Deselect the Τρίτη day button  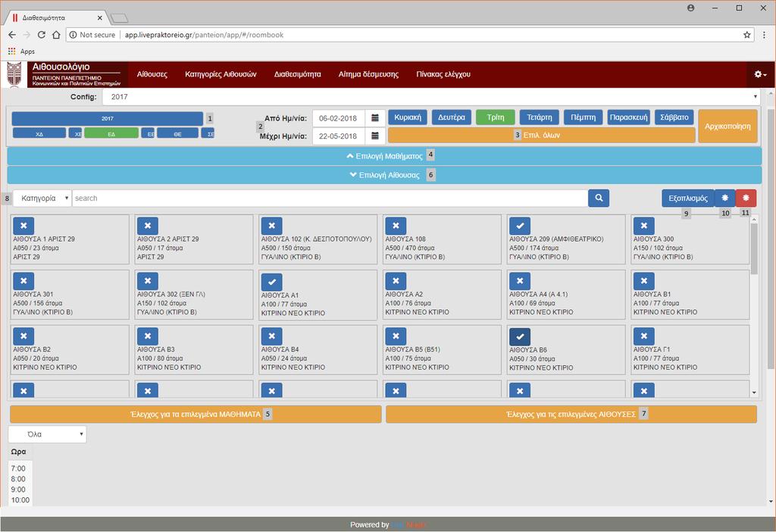[496, 117]
